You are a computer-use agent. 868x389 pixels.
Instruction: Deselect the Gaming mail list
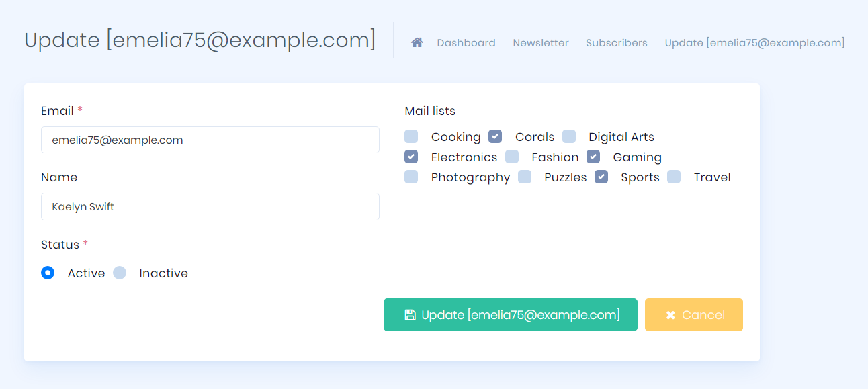click(593, 157)
